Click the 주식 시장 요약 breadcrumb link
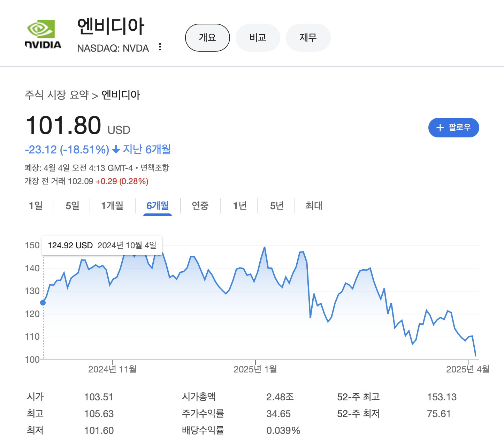Screen dimensions: 504x445 (57, 95)
